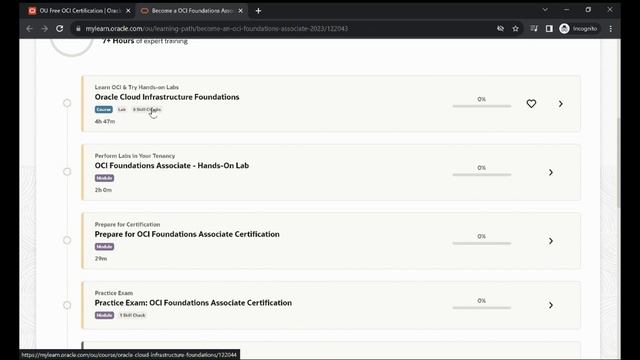Screen dimensions: 640x360
Task: Expand Prepare for OCI Foundations chevron
Action: (551, 241)
